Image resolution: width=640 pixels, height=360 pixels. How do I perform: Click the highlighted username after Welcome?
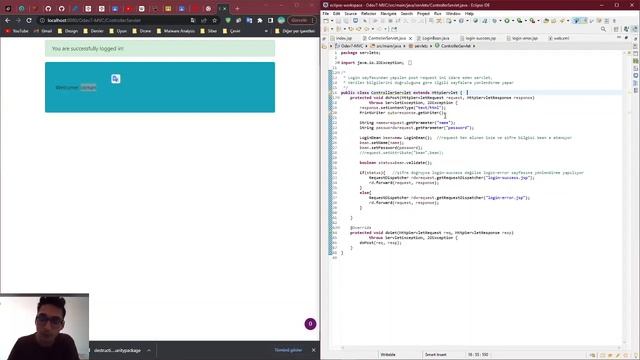[88, 87]
